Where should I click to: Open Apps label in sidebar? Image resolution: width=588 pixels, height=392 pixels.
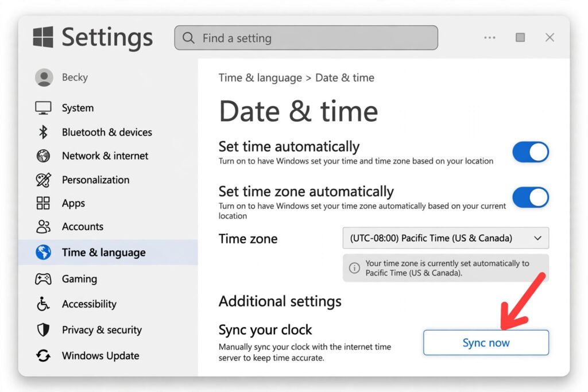73,204
